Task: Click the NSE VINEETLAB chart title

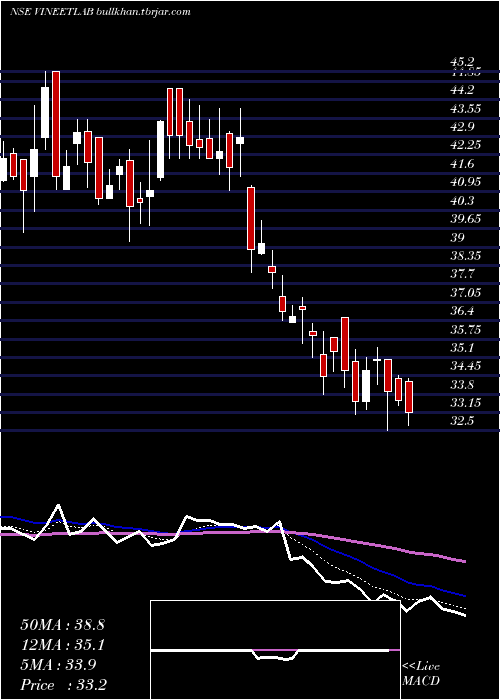Action: coord(100,12)
